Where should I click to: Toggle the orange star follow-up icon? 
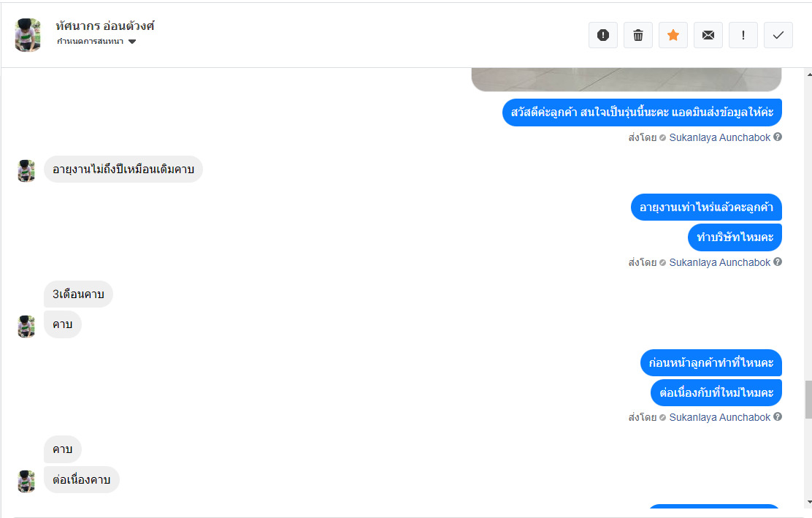coord(673,35)
